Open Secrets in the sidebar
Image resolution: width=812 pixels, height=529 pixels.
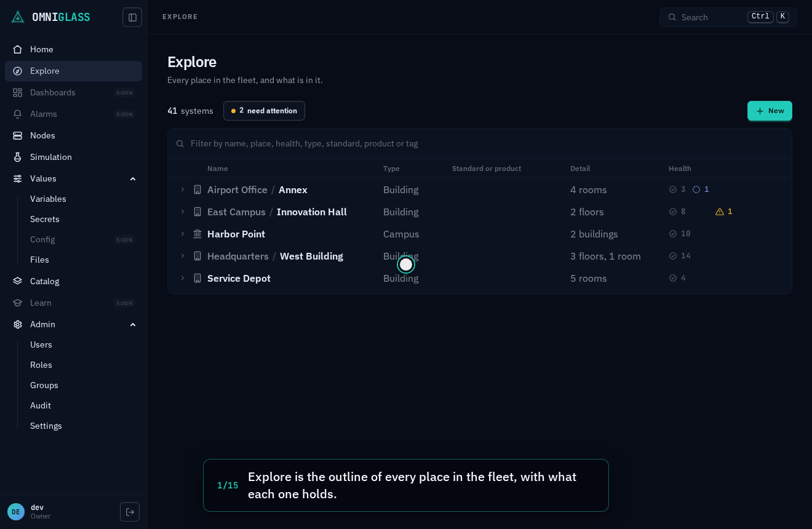click(45, 219)
